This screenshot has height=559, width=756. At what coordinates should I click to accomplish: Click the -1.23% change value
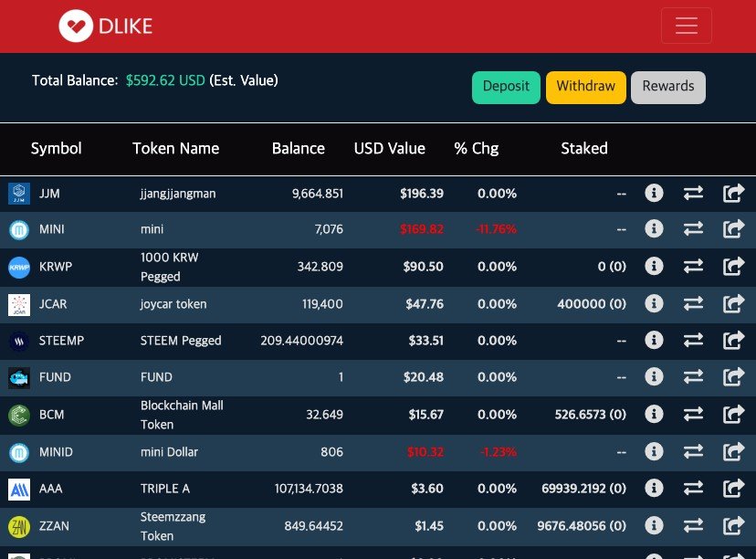tap(498, 452)
